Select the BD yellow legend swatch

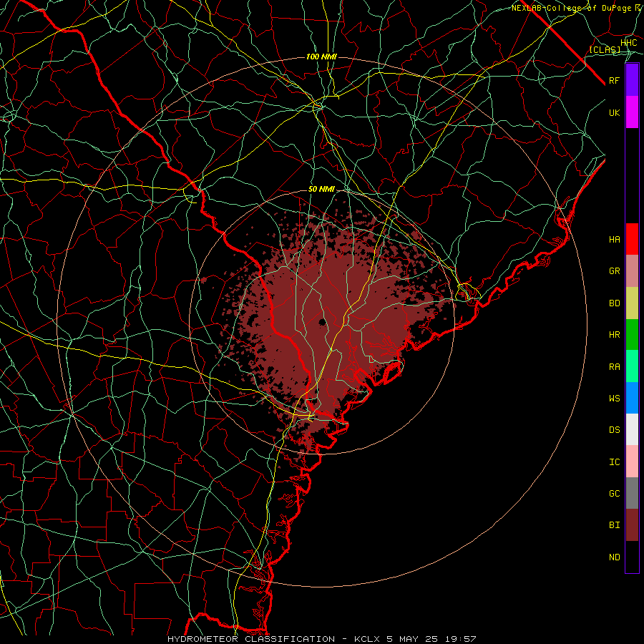point(632,303)
